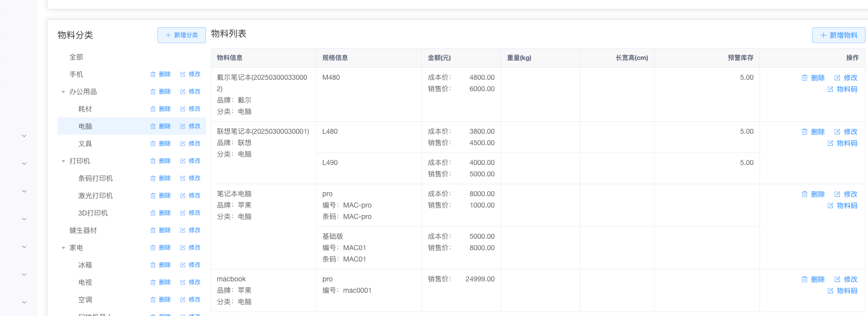Open 物料码 for 戴尔笔记本
This screenshot has height=316, width=868.
point(842,89)
